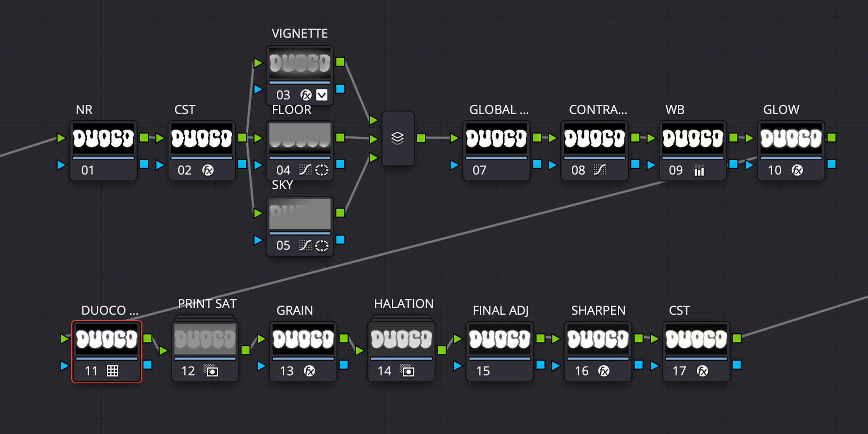Viewport: 868px width, 434px height.
Task: Click the blue key output of node 01
Action: click(x=144, y=164)
